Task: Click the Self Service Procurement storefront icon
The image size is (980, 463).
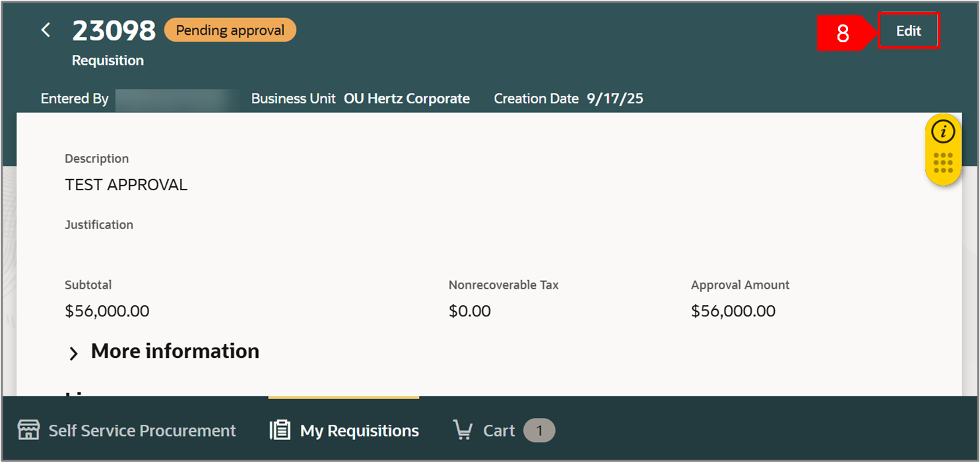Action: (28, 431)
